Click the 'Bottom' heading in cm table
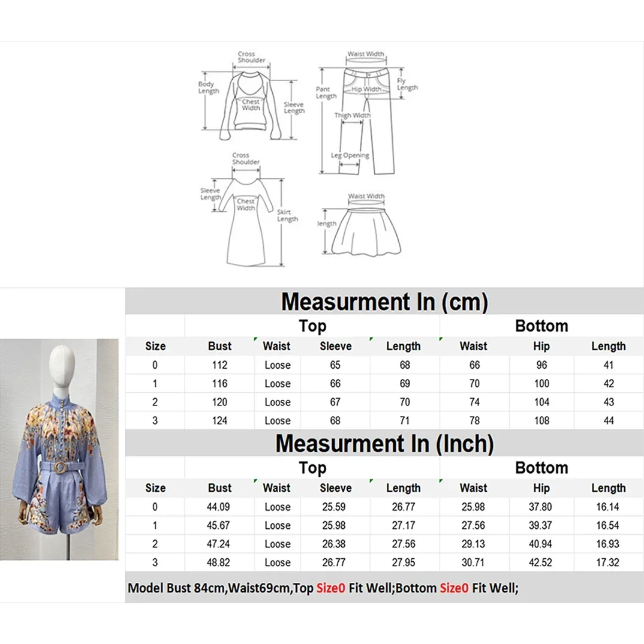 point(541,326)
